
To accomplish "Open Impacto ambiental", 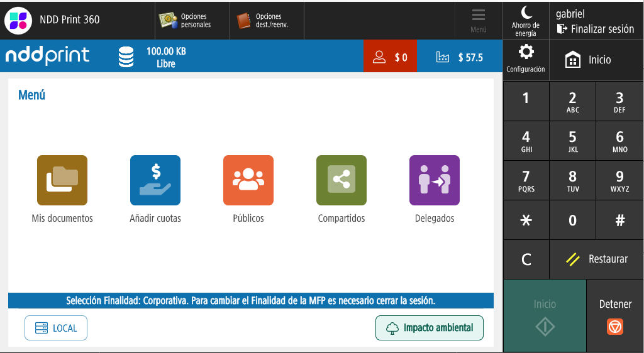I will [430, 328].
